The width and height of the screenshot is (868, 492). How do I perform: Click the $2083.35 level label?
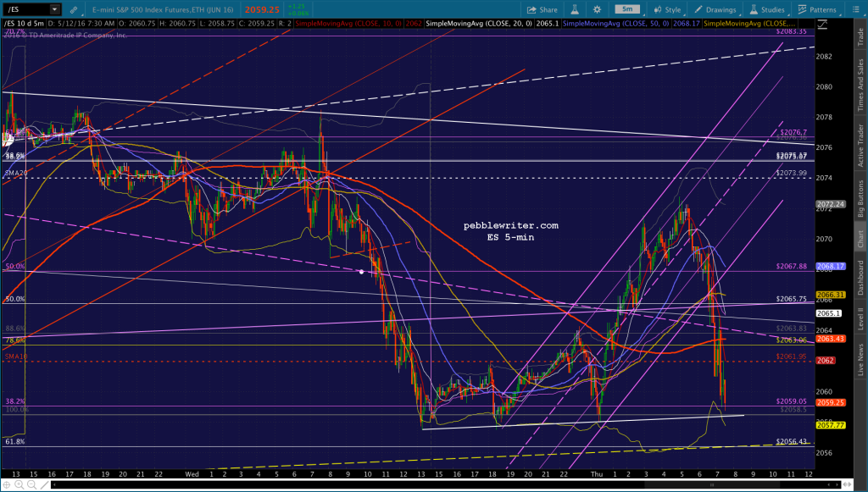[791, 31]
